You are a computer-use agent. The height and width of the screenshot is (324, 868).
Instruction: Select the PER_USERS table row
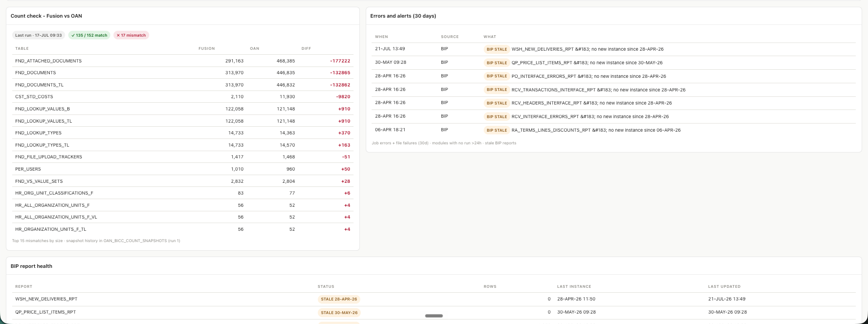coord(183,169)
